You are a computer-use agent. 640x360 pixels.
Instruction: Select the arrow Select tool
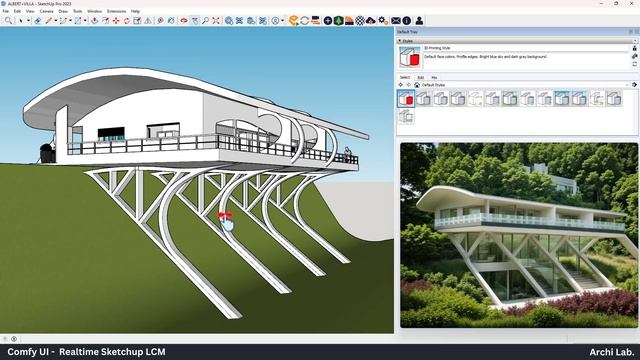(20, 20)
